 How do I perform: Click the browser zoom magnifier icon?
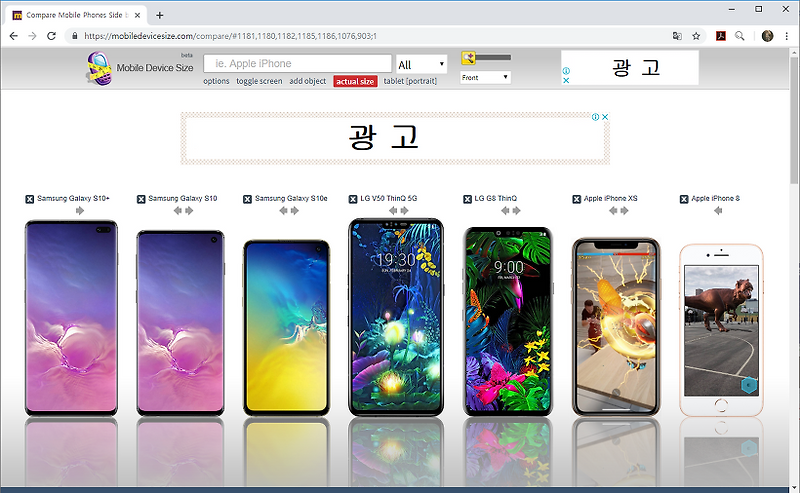pos(739,36)
